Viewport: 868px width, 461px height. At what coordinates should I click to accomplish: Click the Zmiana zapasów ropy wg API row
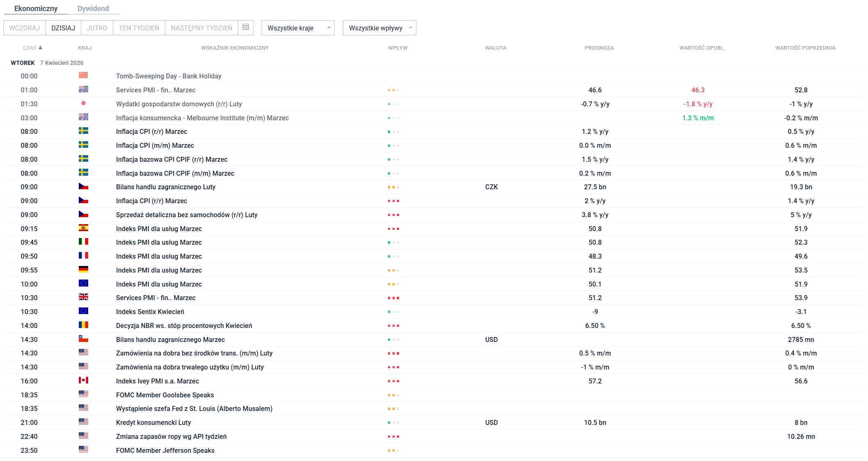[171, 436]
